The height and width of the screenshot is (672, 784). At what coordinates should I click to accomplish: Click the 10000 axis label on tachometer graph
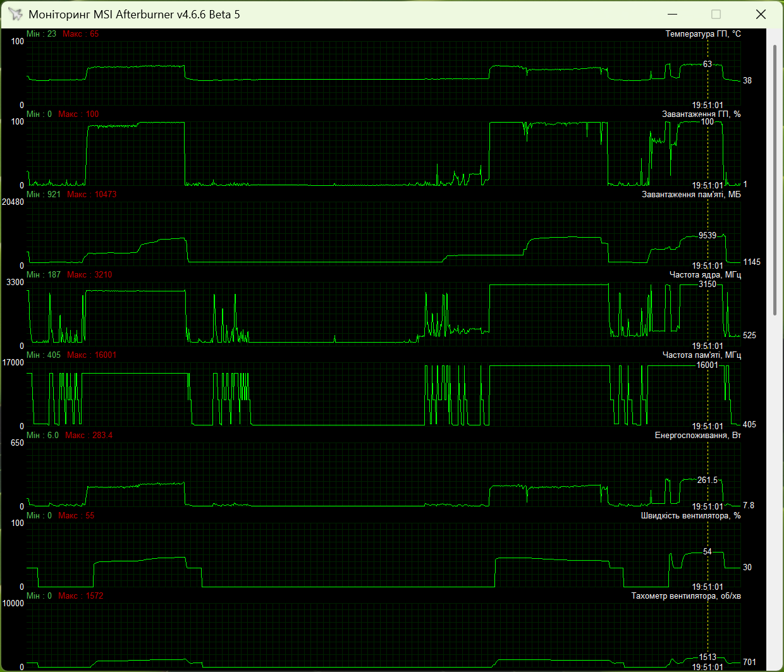click(x=13, y=604)
